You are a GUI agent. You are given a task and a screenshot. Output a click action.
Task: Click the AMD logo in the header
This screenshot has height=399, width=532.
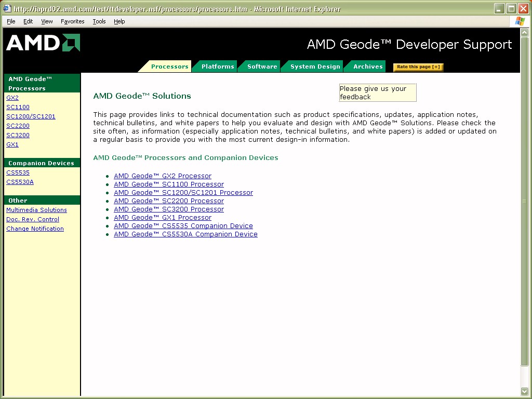click(43, 43)
